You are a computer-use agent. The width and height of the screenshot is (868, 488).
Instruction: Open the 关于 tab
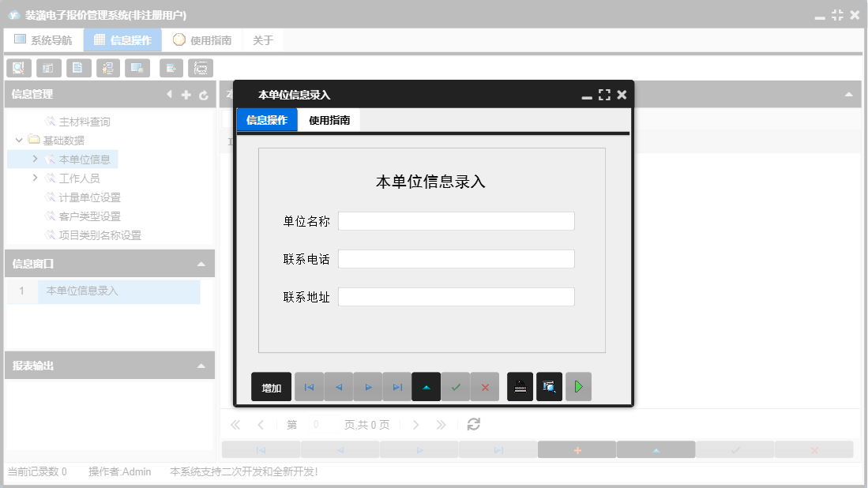coord(263,39)
